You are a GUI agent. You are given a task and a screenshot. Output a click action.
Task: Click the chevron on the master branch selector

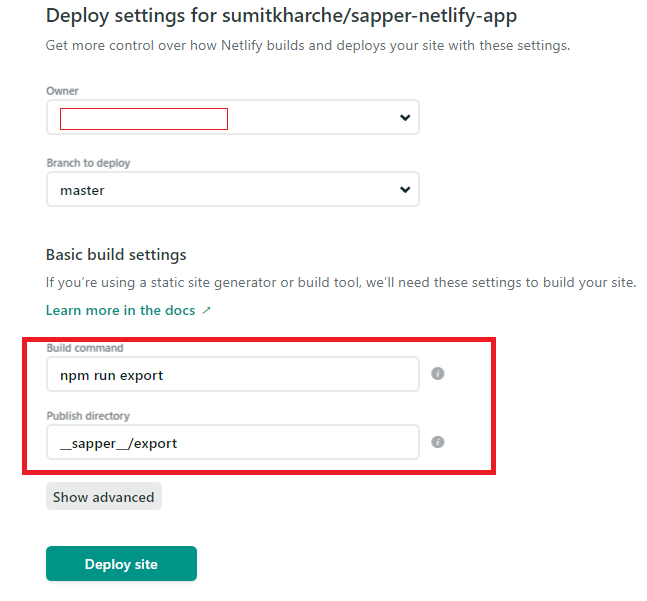click(x=405, y=190)
